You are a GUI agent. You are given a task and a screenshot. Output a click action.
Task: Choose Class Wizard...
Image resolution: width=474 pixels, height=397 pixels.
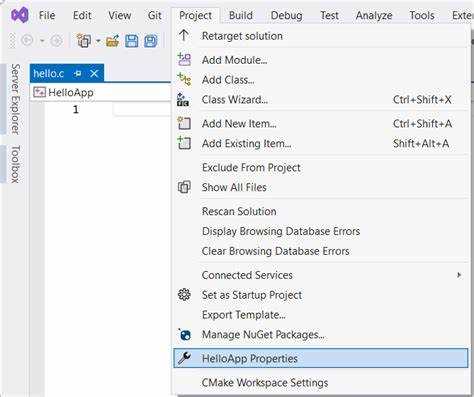pos(321,100)
